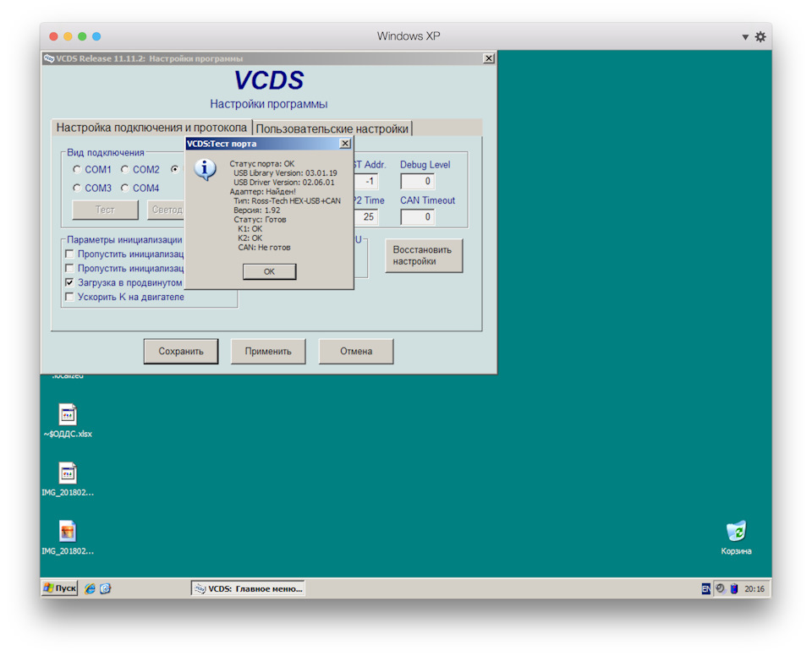
Task: Open the Корзина recycle bin icon
Action: pyautogui.click(x=736, y=531)
